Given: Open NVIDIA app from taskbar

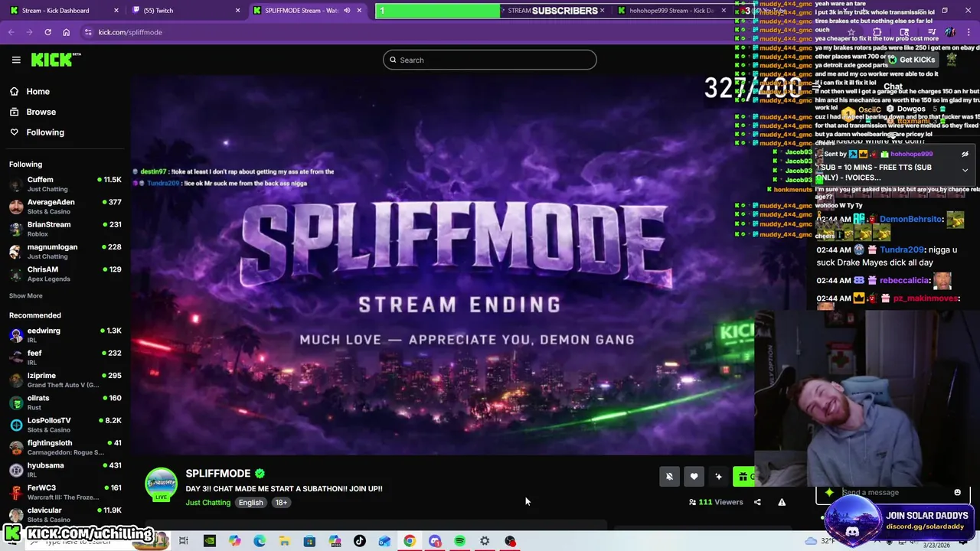Looking at the screenshot, I should [209, 541].
